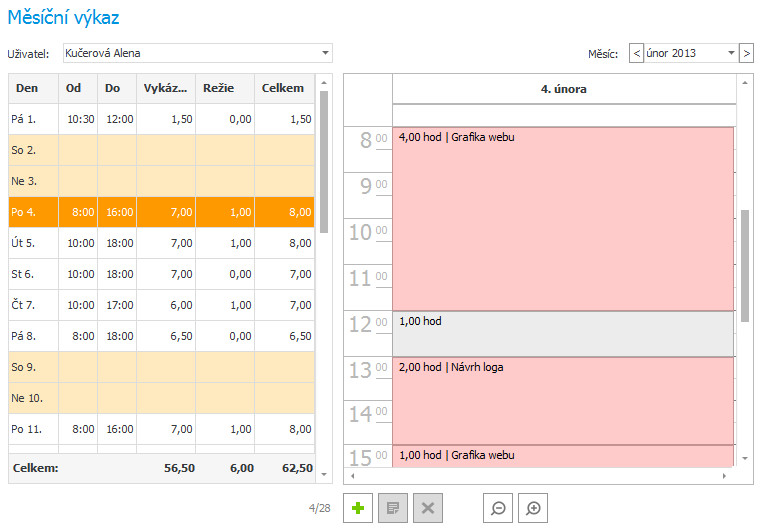Click the table scrollbar up arrow
The width and height of the screenshot is (762, 531).
point(324,83)
